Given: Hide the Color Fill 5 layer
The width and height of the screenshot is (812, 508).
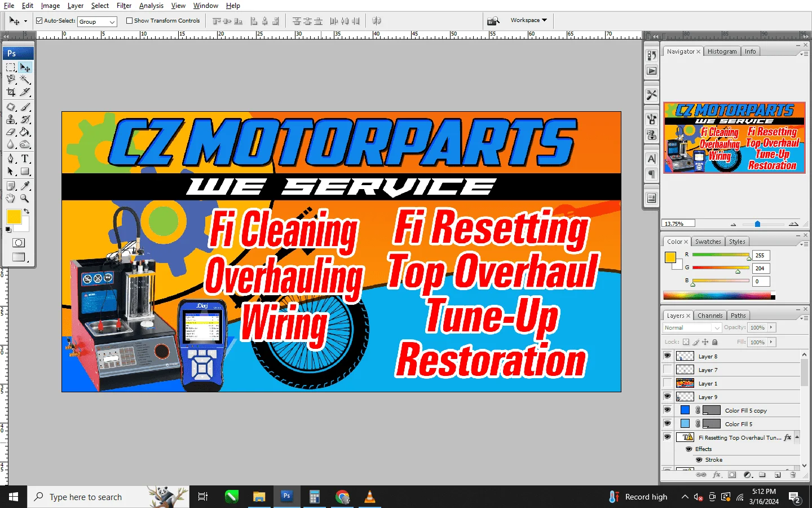Looking at the screenshot, I should (x=668, y=424).
